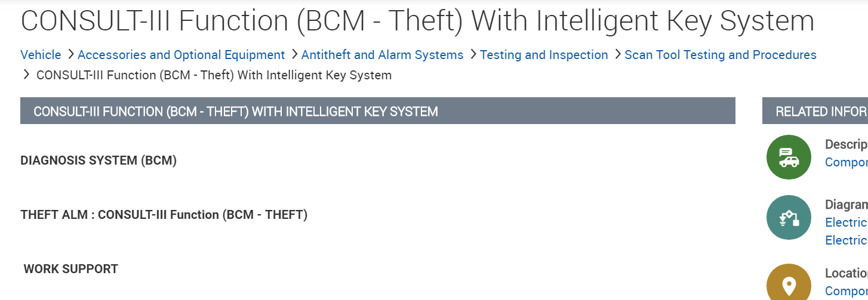Click the gray CONSULT-III FUNCTION section header bar
The height and width of the screenshot is (300, 868).
(x=377, y=112)
